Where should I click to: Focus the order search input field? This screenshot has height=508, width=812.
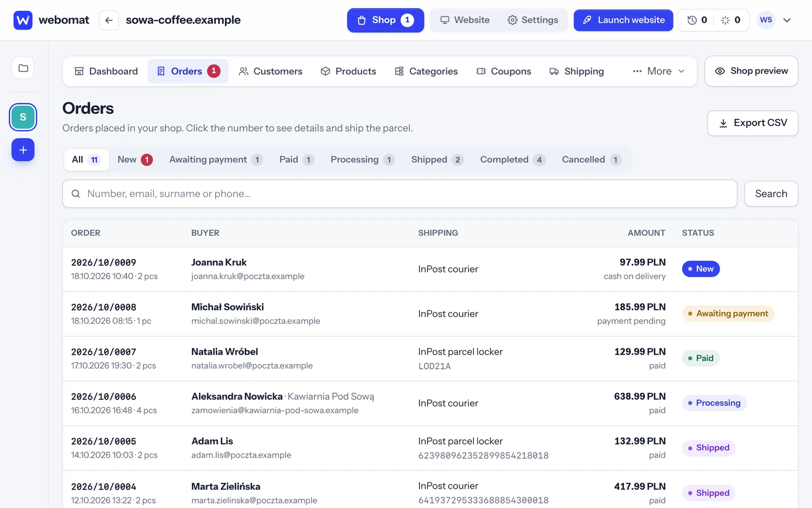pos(400,194)
